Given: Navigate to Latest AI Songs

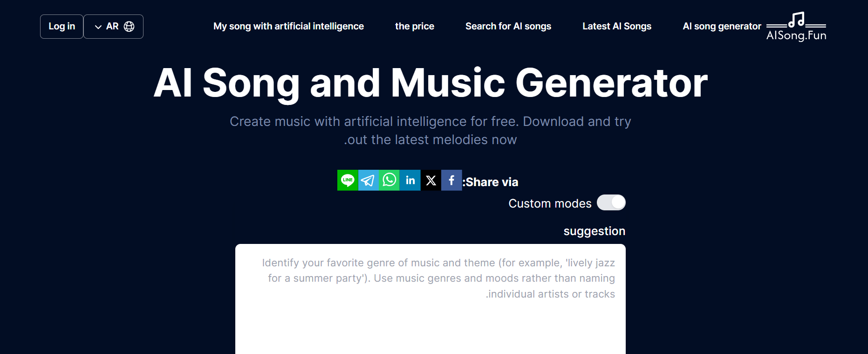Looking at the screenshot, I should tap(617, 27).
